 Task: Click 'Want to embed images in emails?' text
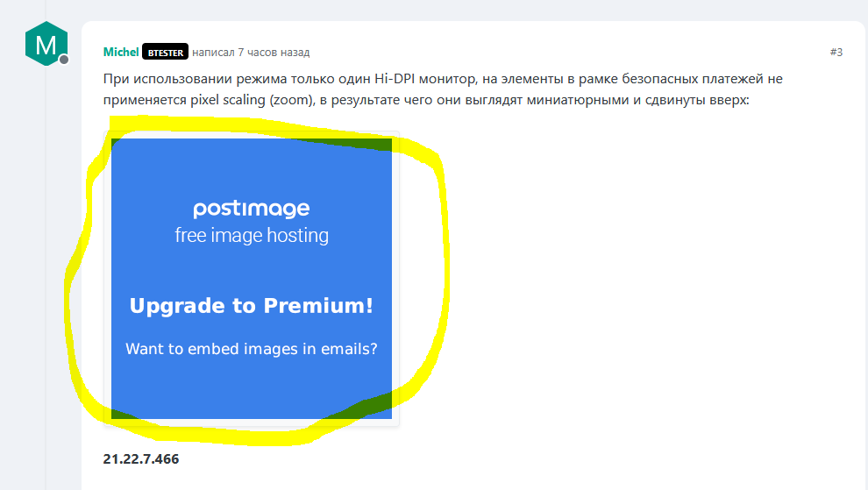click(x=252, y=349)
